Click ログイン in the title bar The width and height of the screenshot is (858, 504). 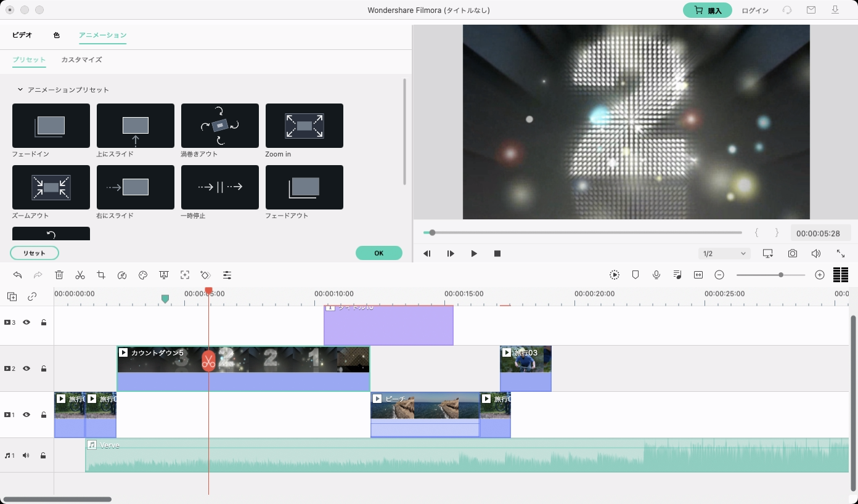[755, 10]
